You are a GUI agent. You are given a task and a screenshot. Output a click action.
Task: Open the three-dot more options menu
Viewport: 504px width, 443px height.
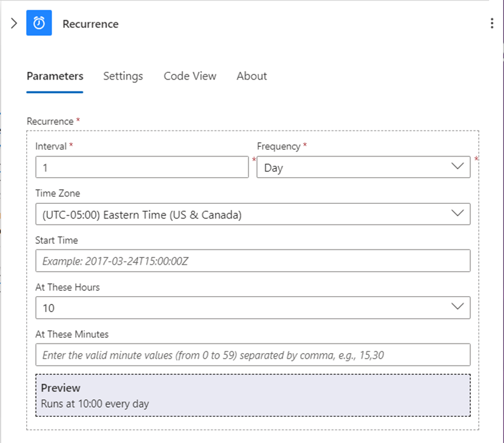point(492,23)
